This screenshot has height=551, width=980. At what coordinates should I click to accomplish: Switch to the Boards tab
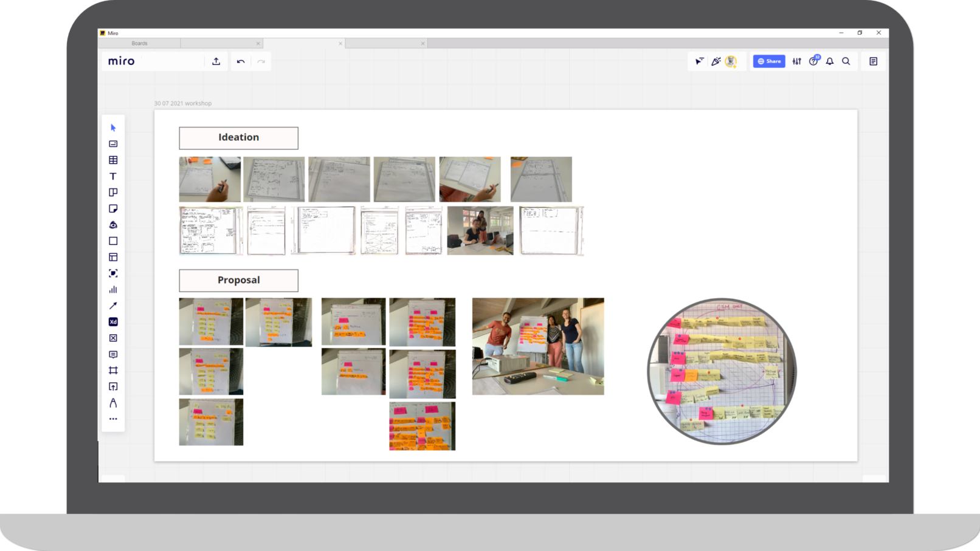[x=139, y=43]
